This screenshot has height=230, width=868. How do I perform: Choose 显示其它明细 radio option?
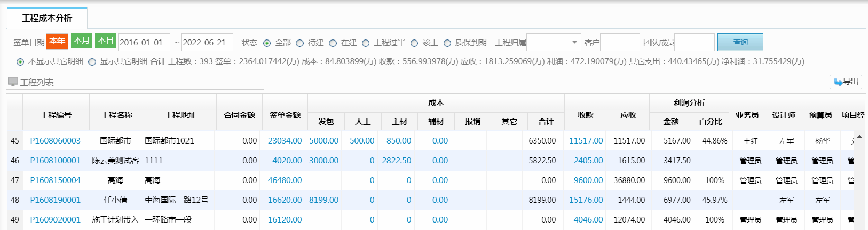click(x=92, y=62)
